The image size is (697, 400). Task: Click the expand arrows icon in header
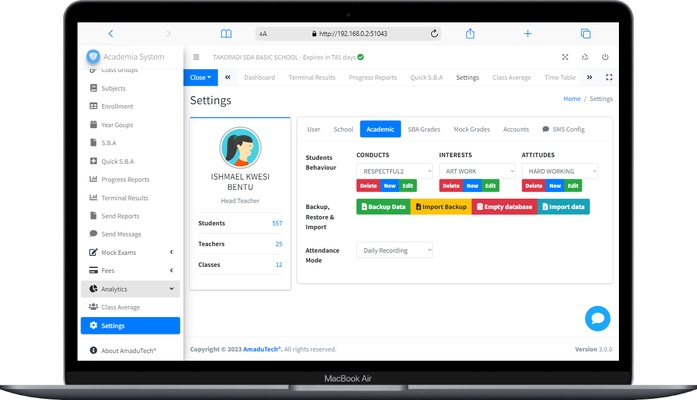coord(565,57)
